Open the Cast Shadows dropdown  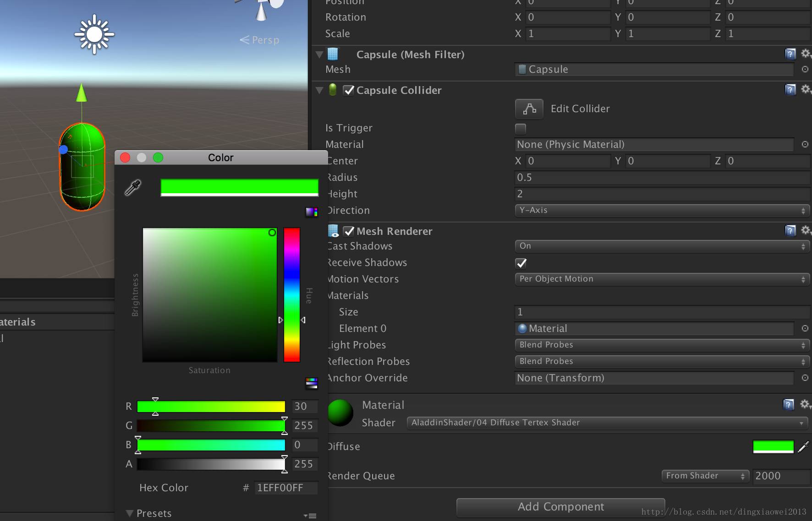click(662, 246)
